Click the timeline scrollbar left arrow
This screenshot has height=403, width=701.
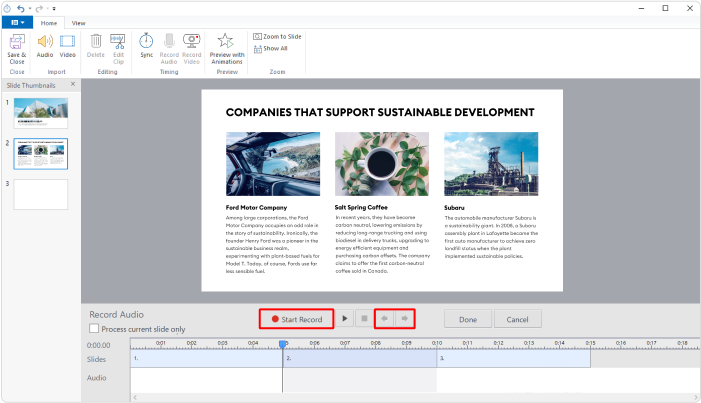tap(135, 397)
